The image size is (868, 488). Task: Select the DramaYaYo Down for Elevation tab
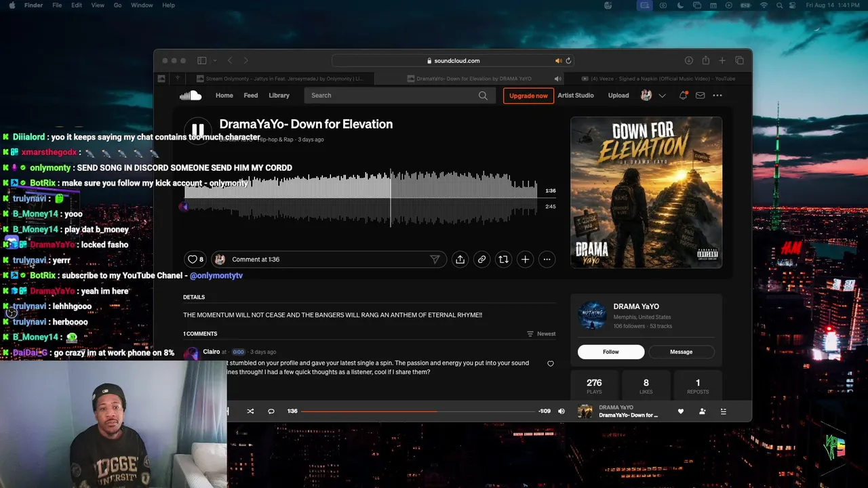coord(468,79)
